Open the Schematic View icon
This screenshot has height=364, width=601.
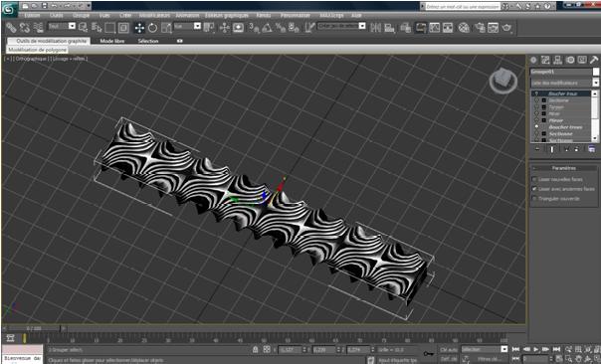click(448, 27)
